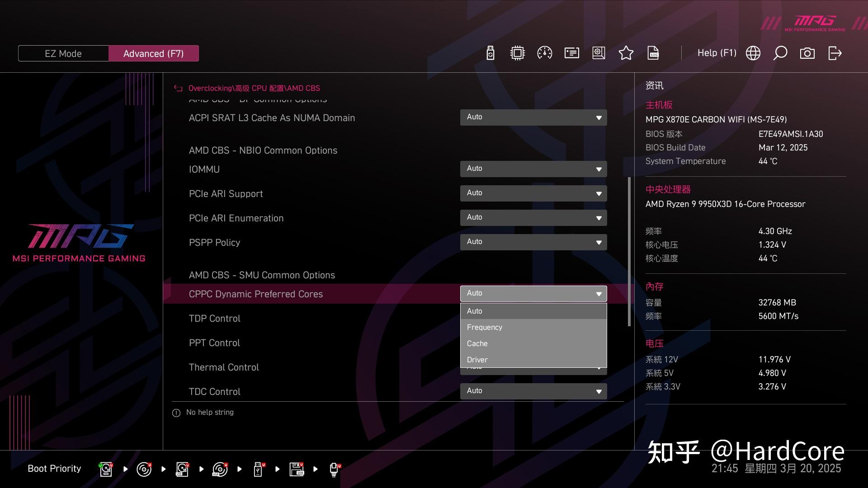Image resolution: width=868 pixels, height=488 pixels.
Task: Choose Cache in preferred cores list
Action: [533, 344]
